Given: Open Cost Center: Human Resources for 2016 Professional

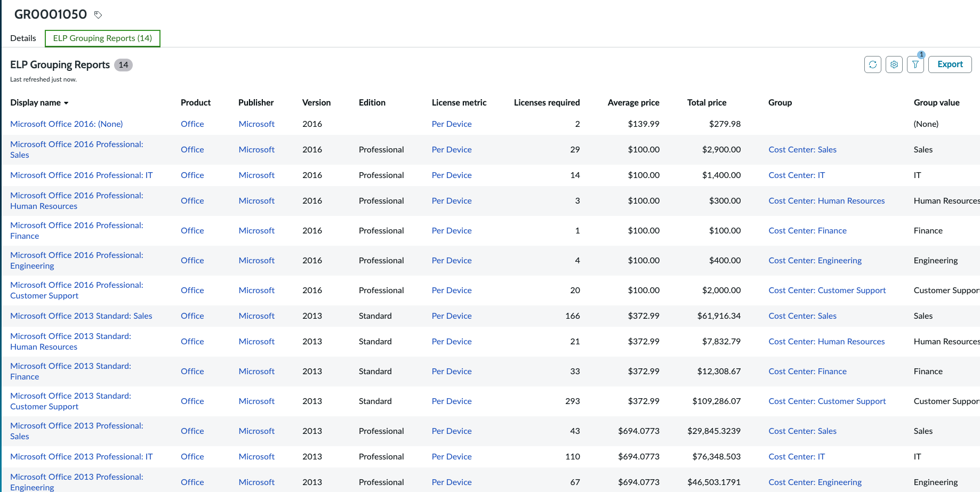Looking at the screenshot, I should pyautogui.click(x=826, y=200).
